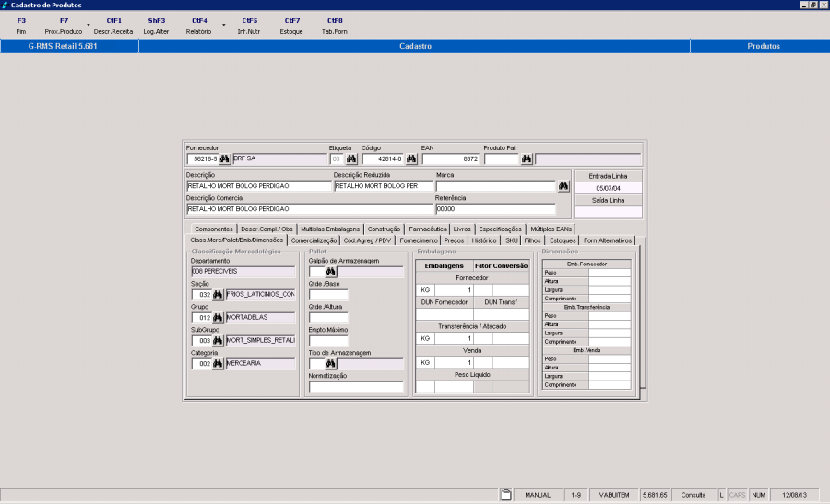This screenshot has height=504, width=830.
Task: Click the Referência input field
Action: click(x=495, y=209)
